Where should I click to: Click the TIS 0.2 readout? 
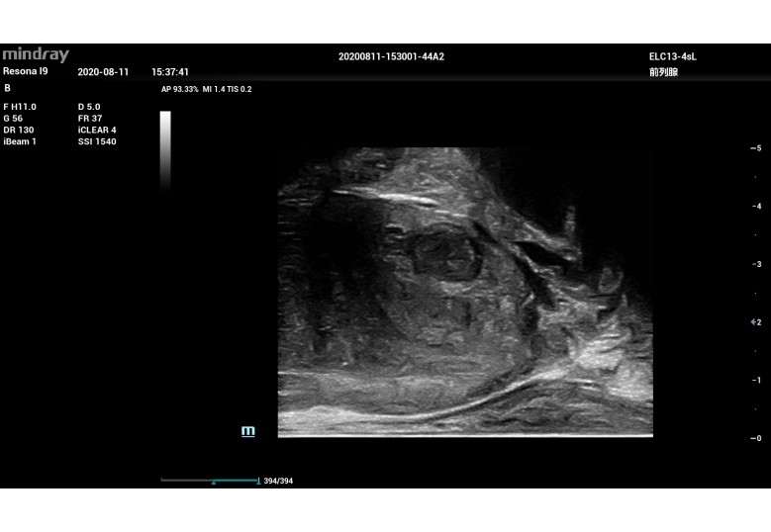[x=240, y=89]
